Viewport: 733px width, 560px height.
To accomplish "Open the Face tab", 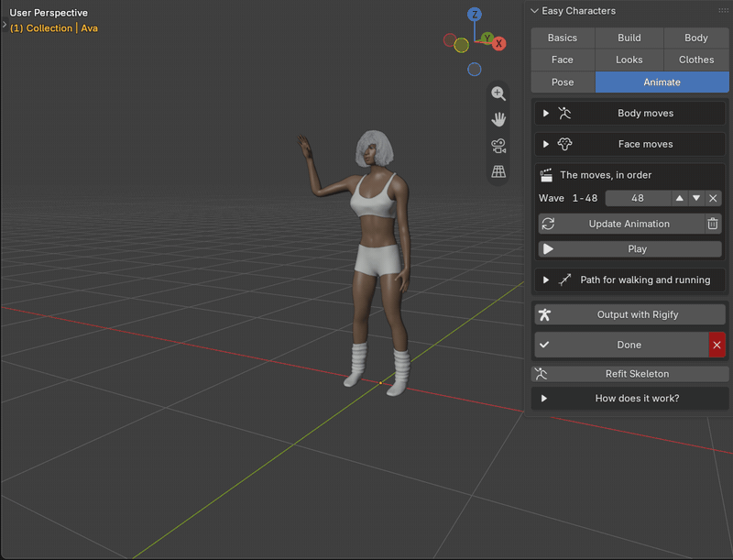I will coord(563,60).
